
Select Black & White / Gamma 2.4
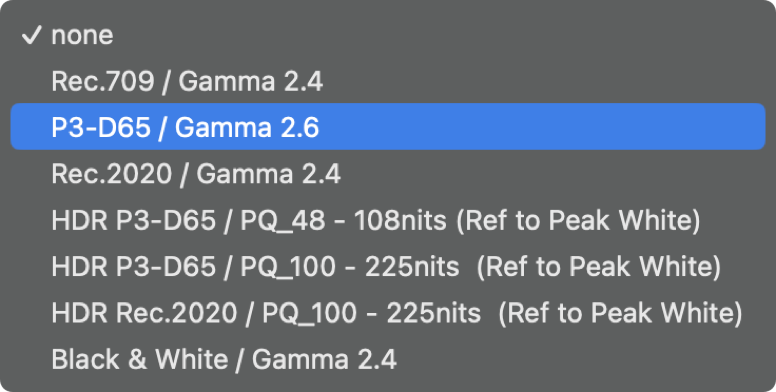point(388,360)
